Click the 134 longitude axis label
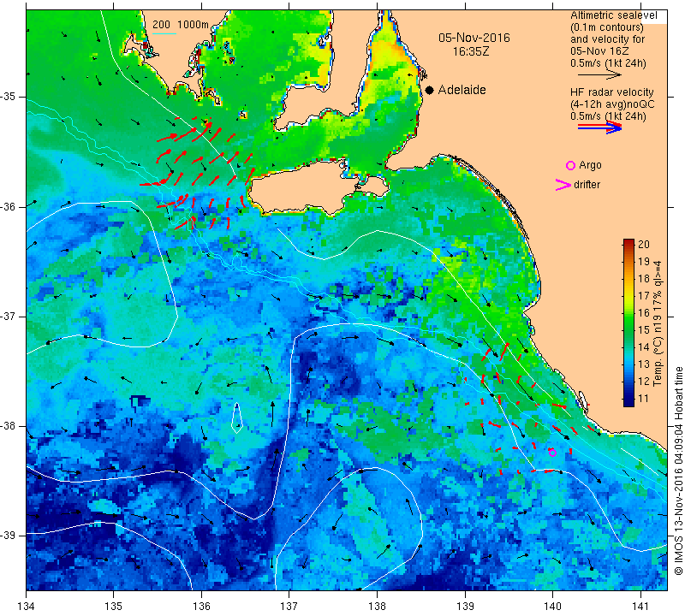Screen dimensions: 685x616 pyautogui.click(x=27, y=606)
